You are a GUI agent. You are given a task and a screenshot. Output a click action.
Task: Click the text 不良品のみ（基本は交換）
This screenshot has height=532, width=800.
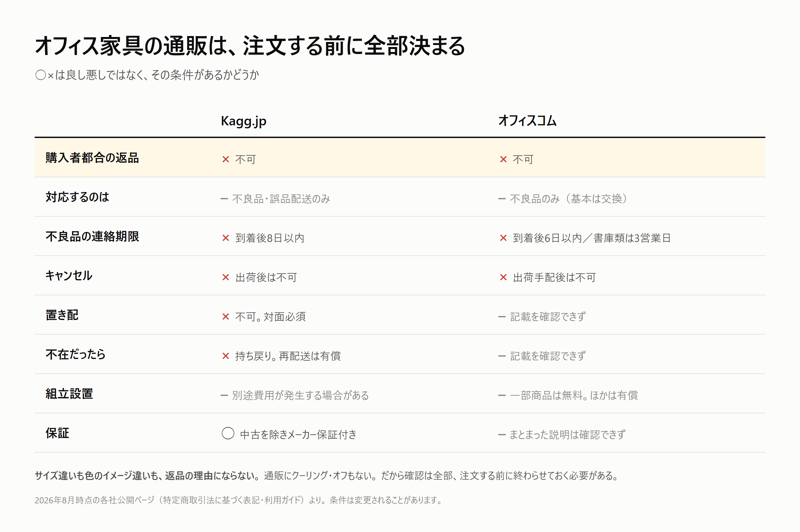[x=569, y=198]
